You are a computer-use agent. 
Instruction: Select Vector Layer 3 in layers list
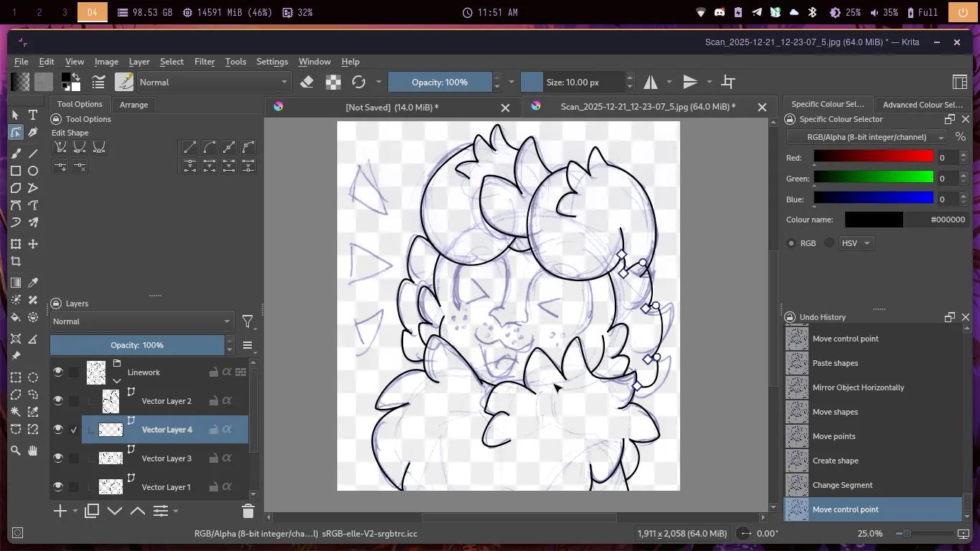click(x=166, y=458)
